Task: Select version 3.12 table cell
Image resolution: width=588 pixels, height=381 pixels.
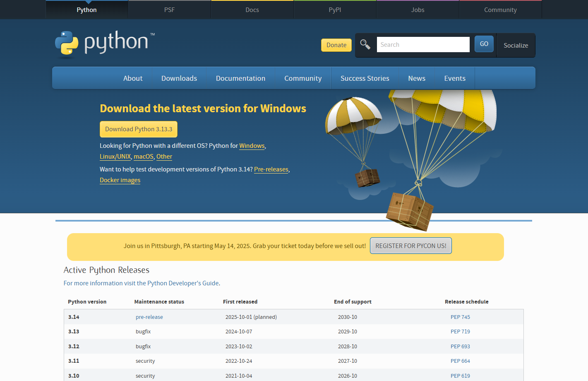Action: [74, 347]
